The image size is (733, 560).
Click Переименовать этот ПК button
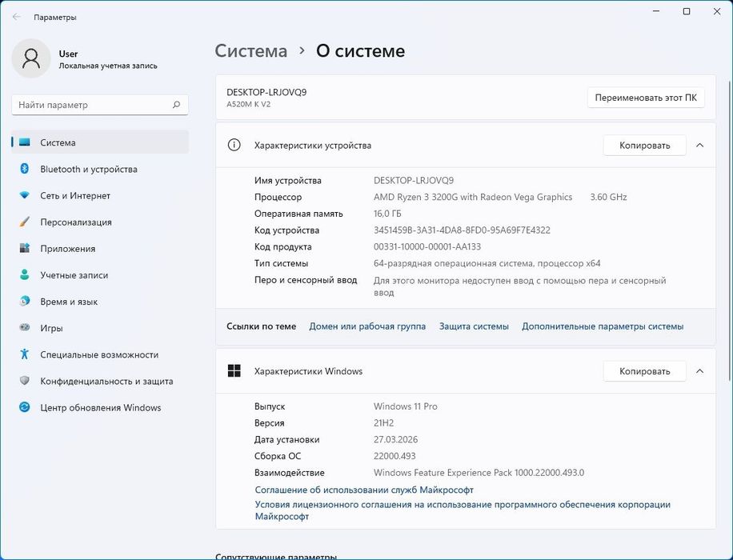(x=646, y=98)
